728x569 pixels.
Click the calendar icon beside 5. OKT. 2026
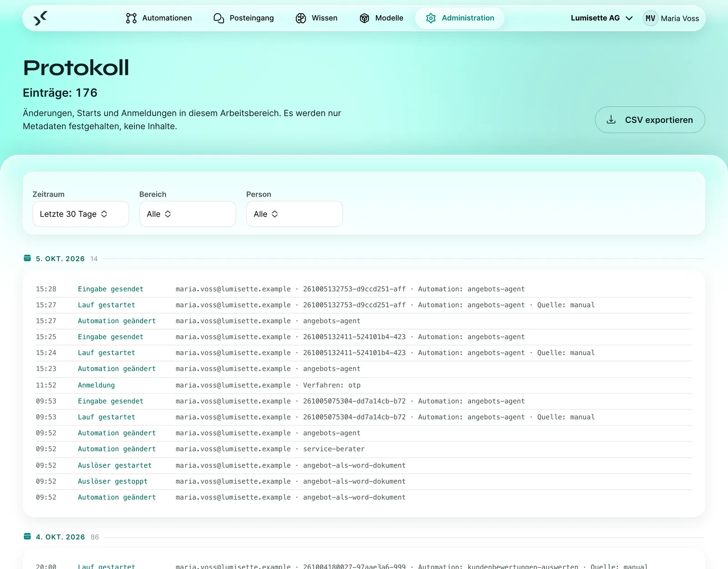tap(27, 258)
